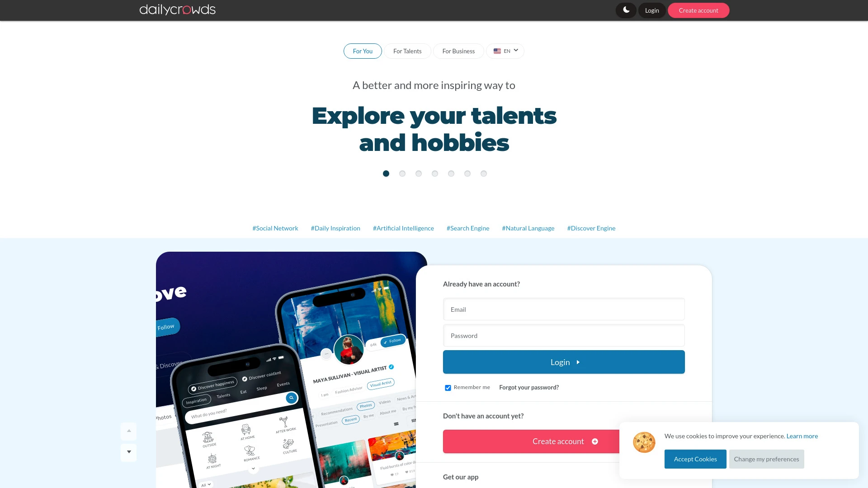This screenshot has width=868, height=488.
Task: Click the first carousel slide indicator
Action: (x=386, y=174)
